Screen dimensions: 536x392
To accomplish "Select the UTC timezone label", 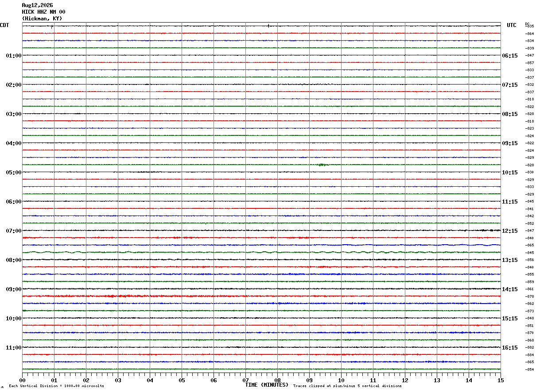I will point(512,25).
